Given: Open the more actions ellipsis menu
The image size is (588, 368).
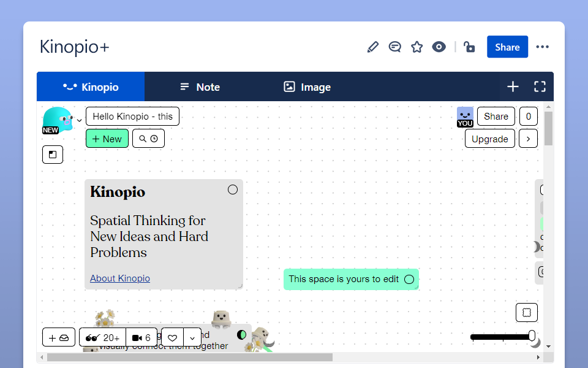Looking at the screenshot, I should tap(542, 47).
